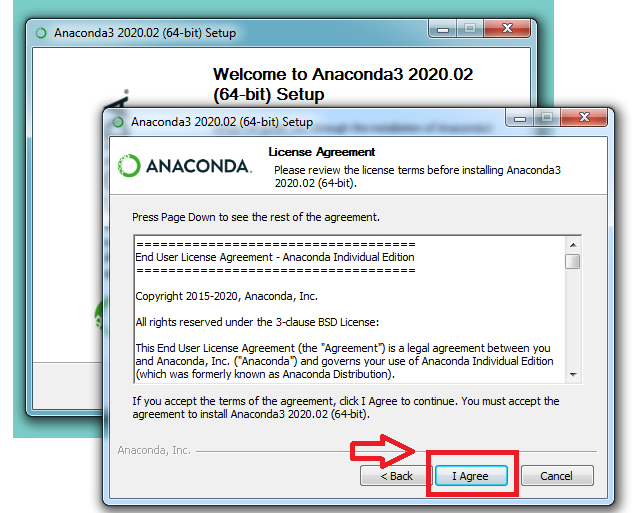Viewport: 635px width, 513px height.
Task: Click the Anaconda logo in the License Agreement header
Action: pyautogui.click(x=185, y=166)
